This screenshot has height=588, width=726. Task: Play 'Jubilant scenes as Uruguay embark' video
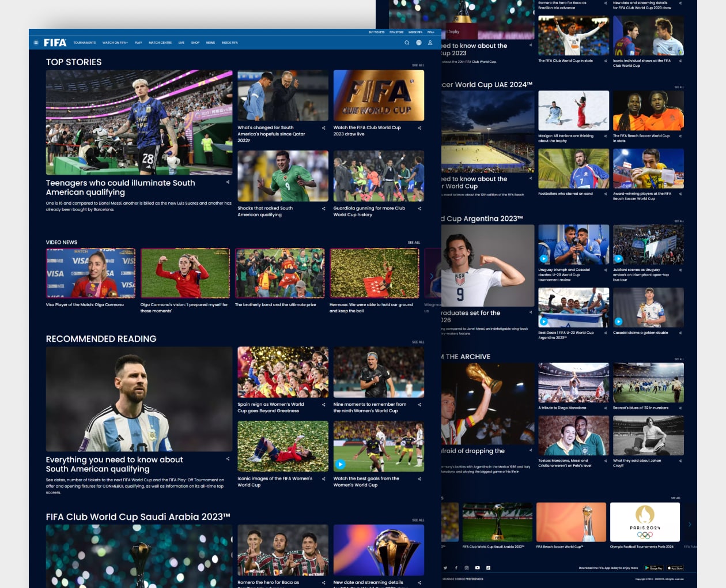[618, 259]
